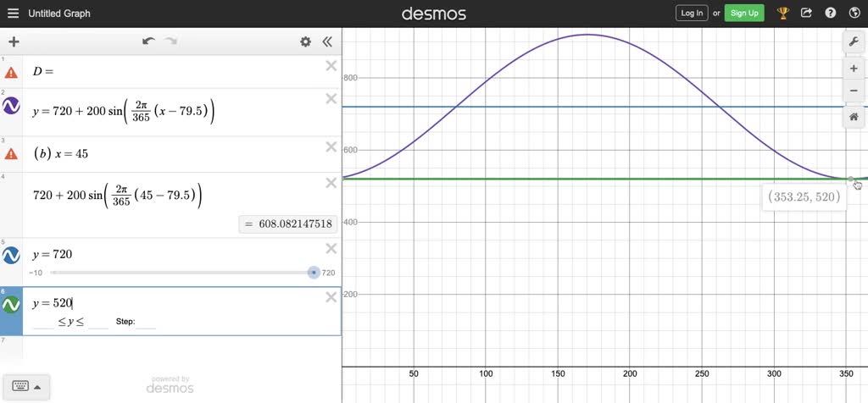Open the Graph Settings wrench
The height and width of the screenshot is (403, 868).
tap(854, 41)
